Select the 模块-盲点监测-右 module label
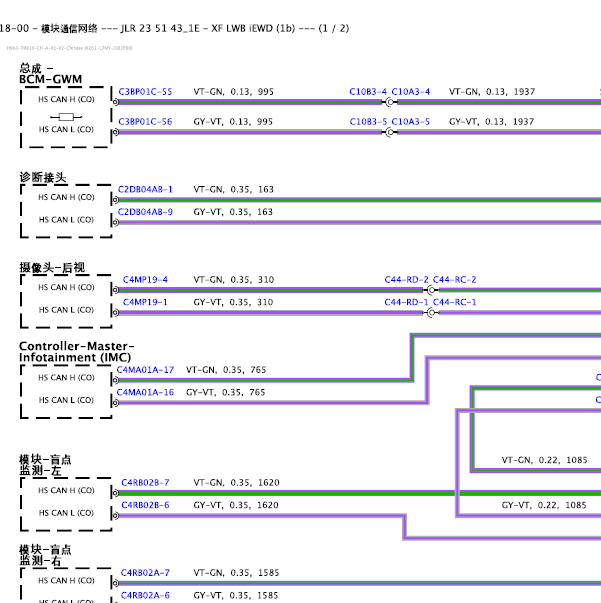Viewport: 601px width, 603px height. pyautogui.click(x=45, y=555)
